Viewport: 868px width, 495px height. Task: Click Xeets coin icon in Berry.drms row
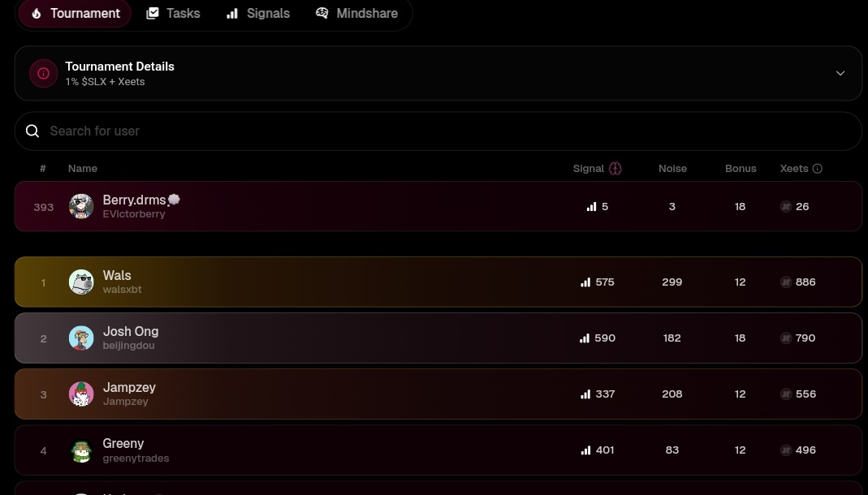click(x=785, y=206)
